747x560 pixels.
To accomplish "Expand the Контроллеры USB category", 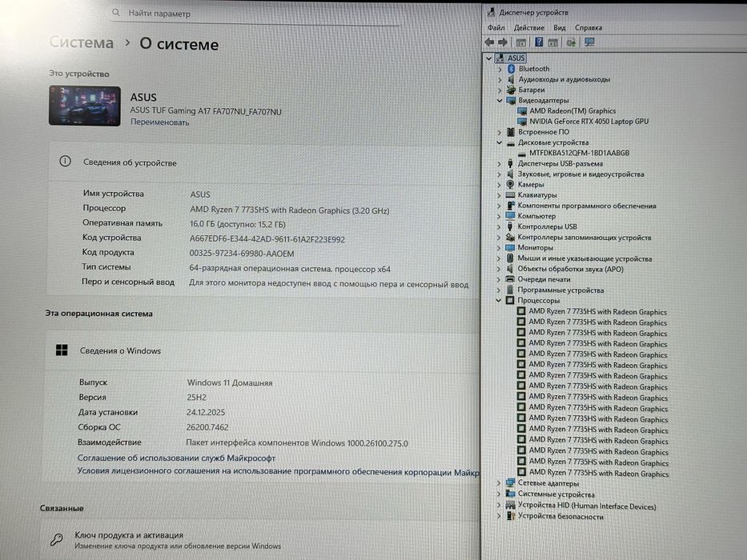I will (499, 226).
